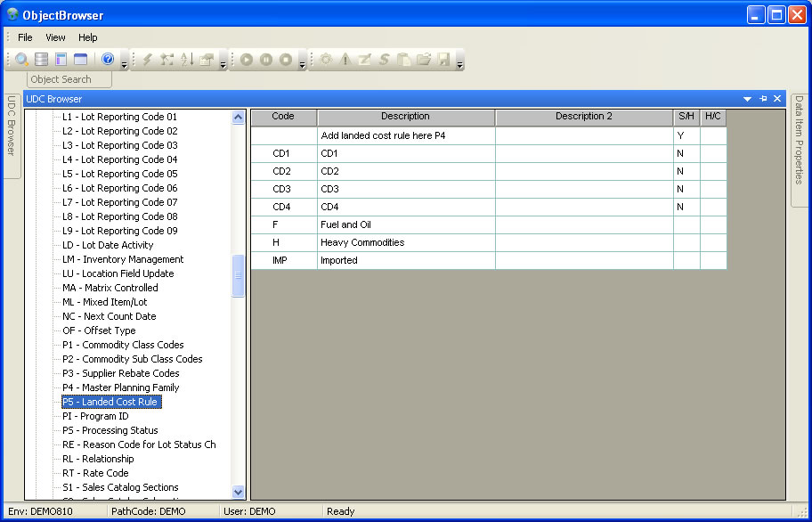Open the help question mark icon
The width and height of the screenshot is (812, 522).
coord(108,60)
